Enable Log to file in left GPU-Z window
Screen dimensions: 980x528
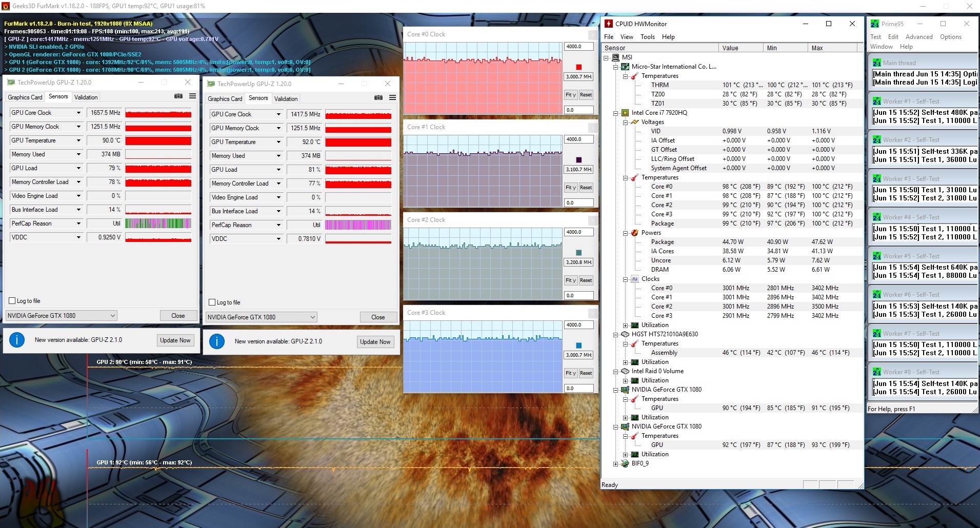tap(12, 301)
